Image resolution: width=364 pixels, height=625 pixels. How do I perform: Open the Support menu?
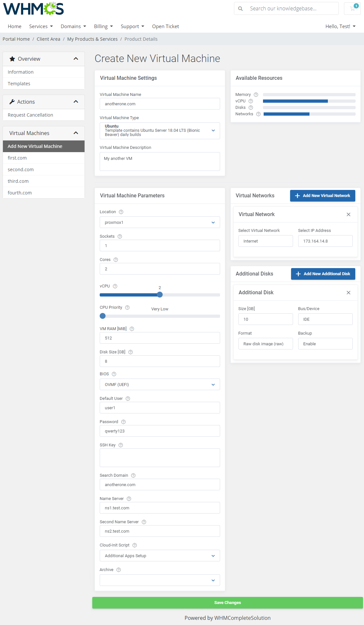[132, 26]
